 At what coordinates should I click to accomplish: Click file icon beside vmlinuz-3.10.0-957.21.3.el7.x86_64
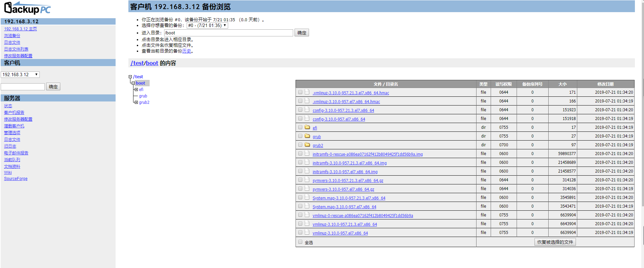307,224
